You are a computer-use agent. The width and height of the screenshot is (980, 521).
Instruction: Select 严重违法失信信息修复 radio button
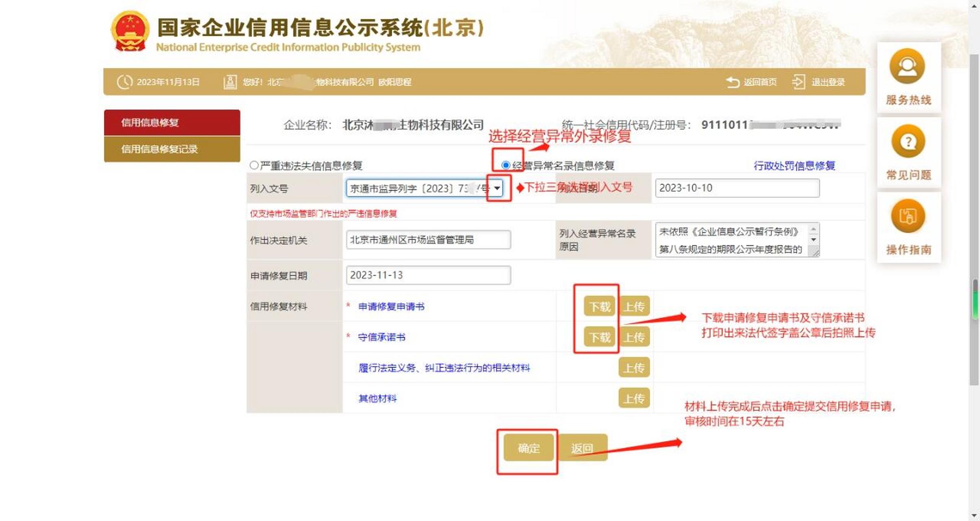point(254,165)
